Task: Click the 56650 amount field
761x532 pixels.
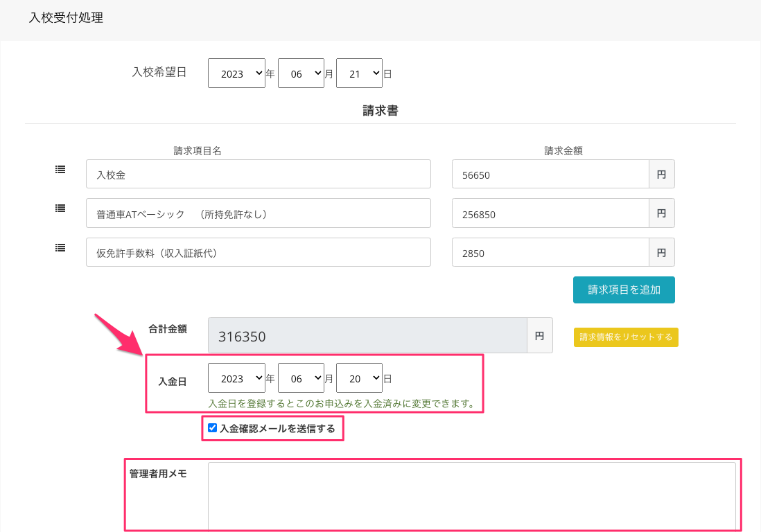Action: pyautogui.click(x=550, y=174)
